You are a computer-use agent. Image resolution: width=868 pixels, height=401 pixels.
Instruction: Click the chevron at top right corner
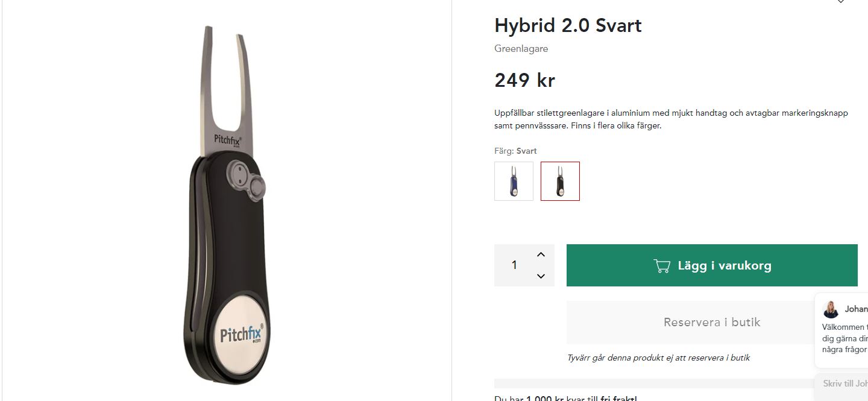coord(841,2)
